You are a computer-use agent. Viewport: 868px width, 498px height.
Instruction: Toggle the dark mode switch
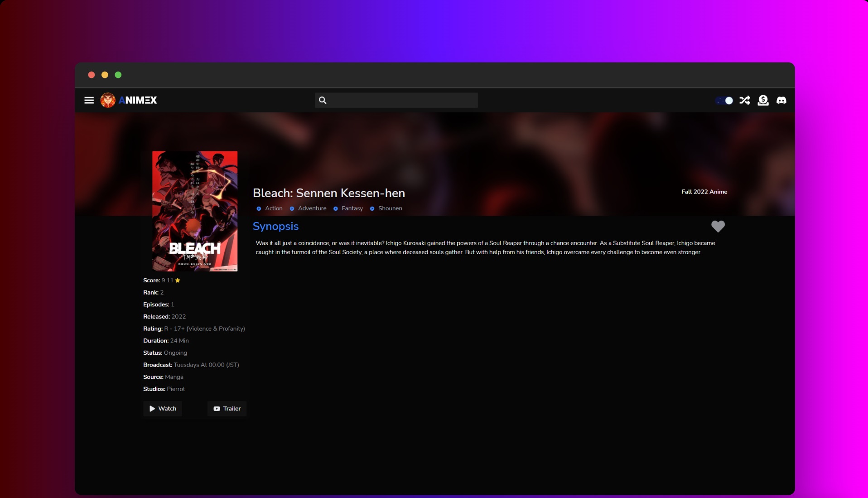(724, 101)
